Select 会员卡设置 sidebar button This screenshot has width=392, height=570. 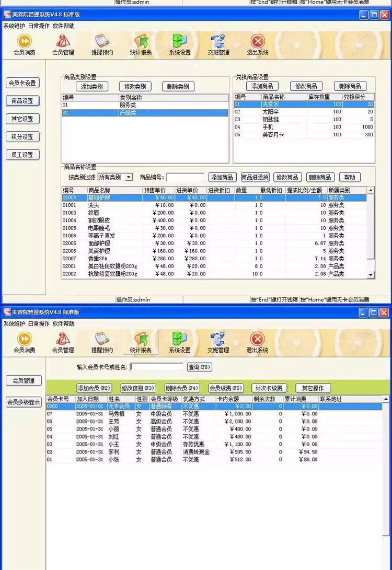coord(22,83)
